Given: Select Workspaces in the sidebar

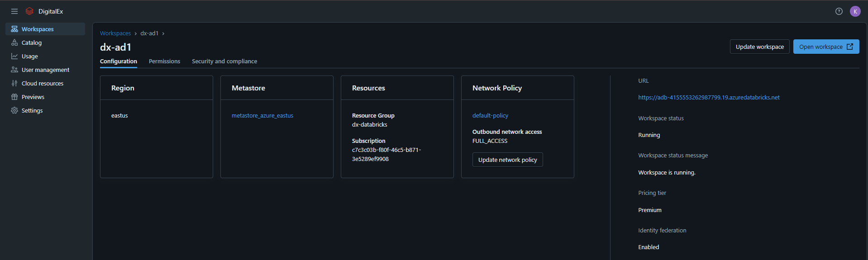Looking at the screenshot, I should (x=38, y=29).
